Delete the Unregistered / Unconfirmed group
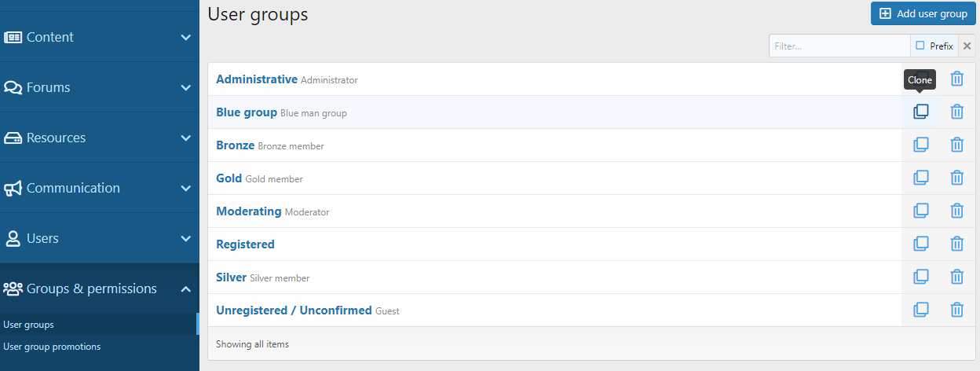 (x=956, y=310)
